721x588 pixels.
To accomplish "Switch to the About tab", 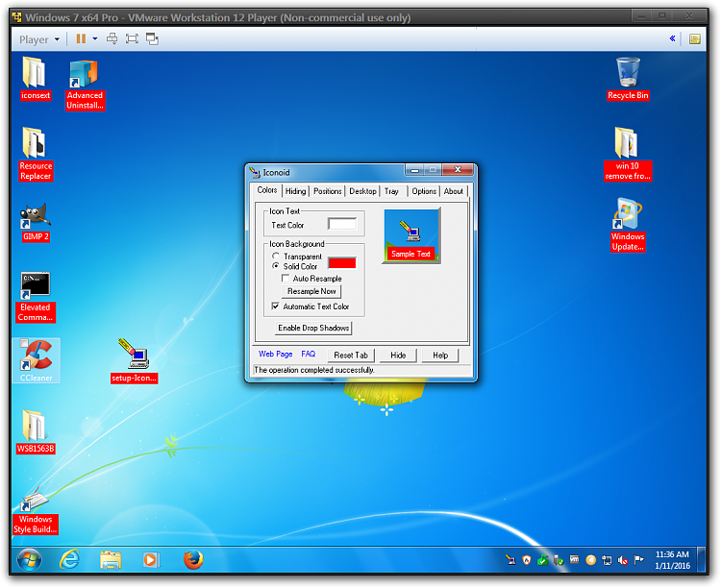I will pos(454,191).
